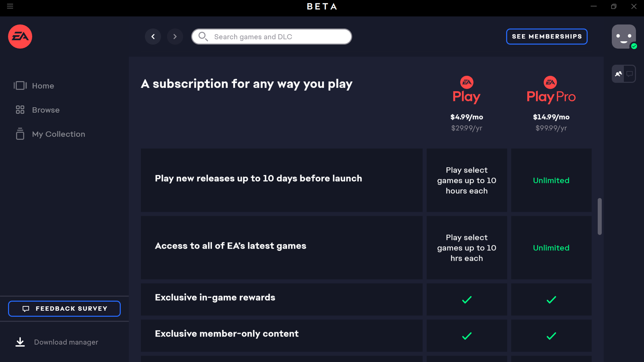Select the Search games and DLC field

pos(272,37)
